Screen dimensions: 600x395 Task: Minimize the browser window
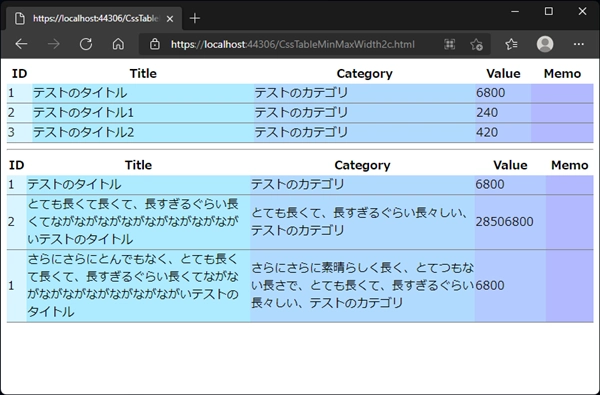(515, 11)
